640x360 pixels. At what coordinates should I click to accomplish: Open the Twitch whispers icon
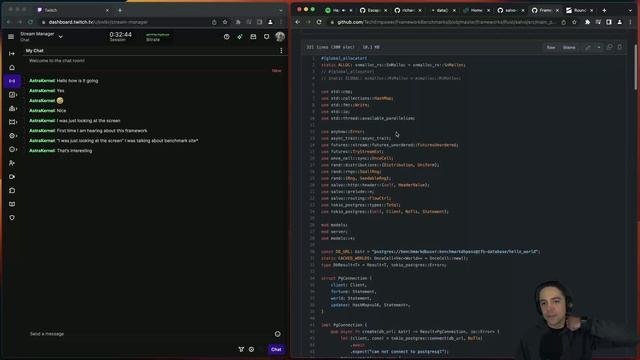(x=267, y=37)
